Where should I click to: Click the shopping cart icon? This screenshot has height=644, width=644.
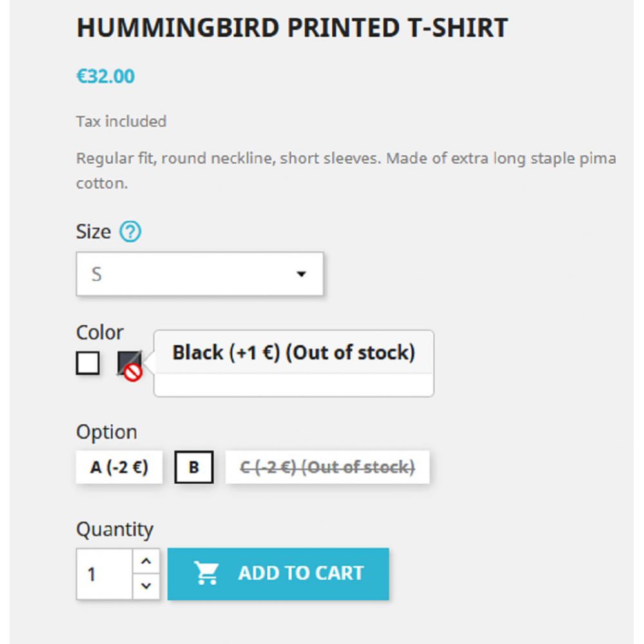pyautogui.click(x=207, y=573)
